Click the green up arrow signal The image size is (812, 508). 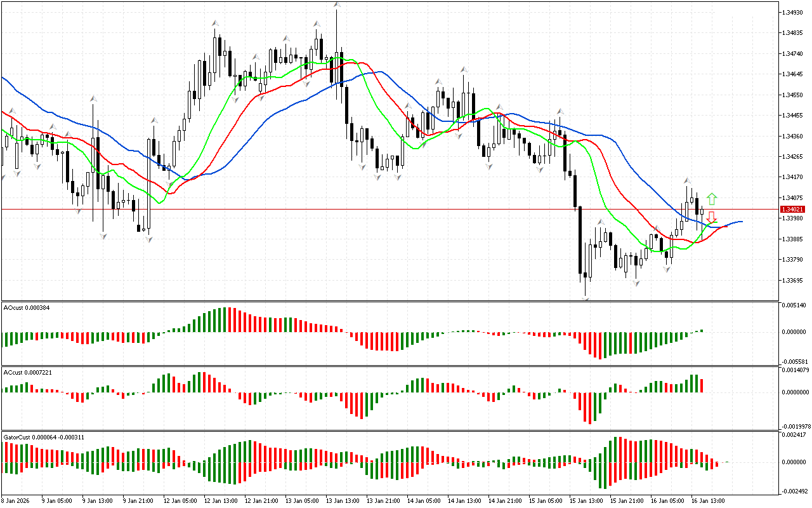(712, 198)
